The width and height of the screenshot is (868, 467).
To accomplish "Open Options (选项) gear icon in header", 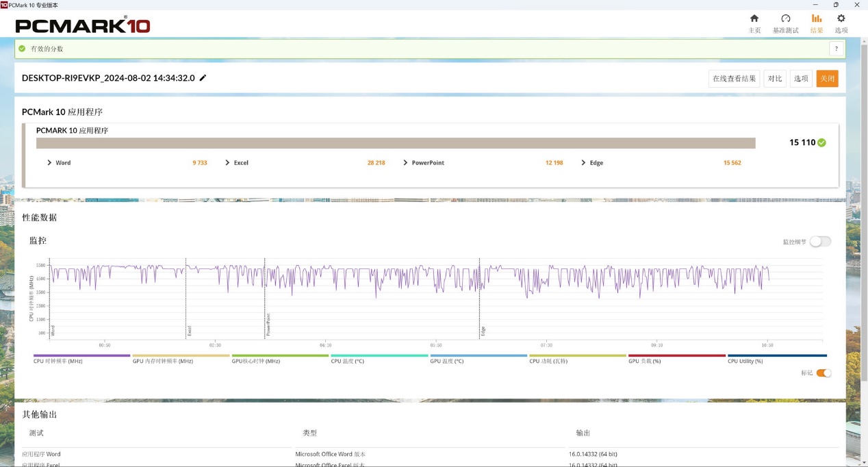I will (x=841, y=18).
